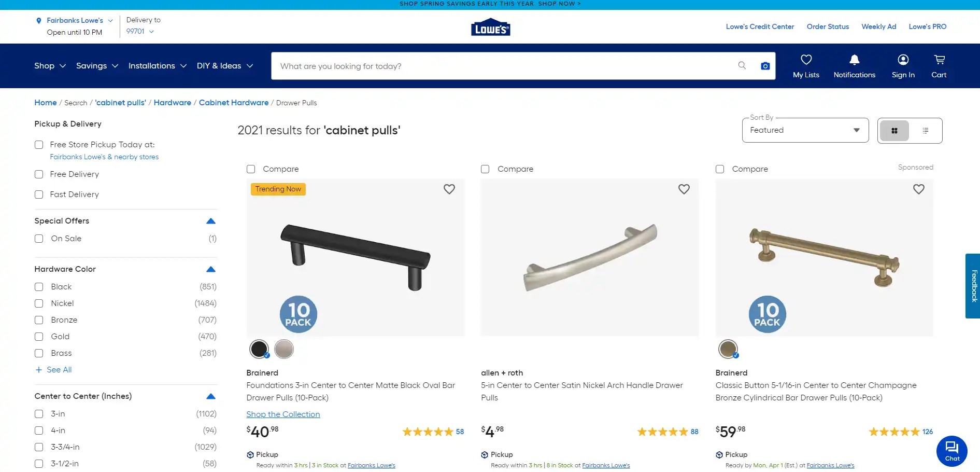Open the Weekly Ad link
This screenshot has width=980, height=472.
(878, 26)
